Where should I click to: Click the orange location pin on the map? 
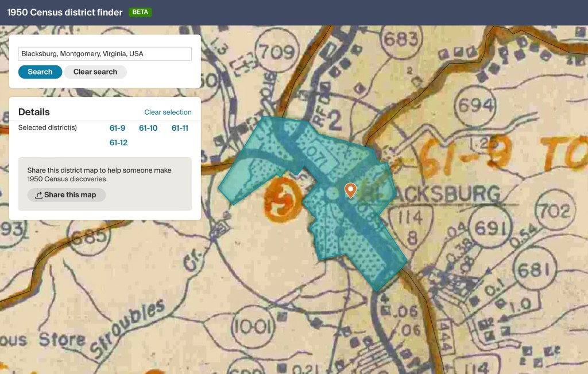pyautogui.click(x=350, y=190)
